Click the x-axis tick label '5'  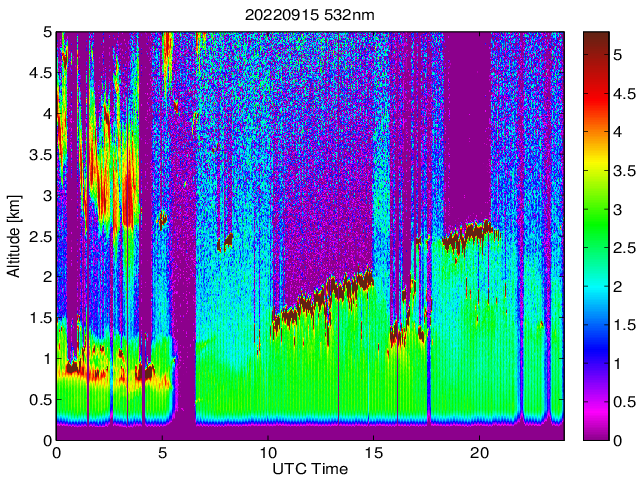(x=162, y=452)
